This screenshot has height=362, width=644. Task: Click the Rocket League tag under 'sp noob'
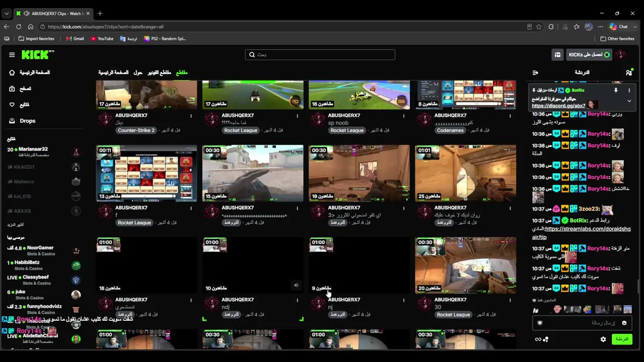[347, 130]
